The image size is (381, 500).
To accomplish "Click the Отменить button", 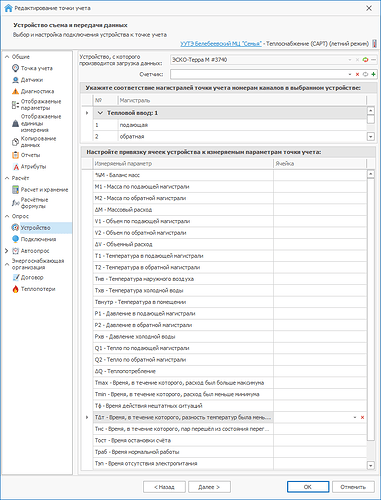I will tap(353, 487).
